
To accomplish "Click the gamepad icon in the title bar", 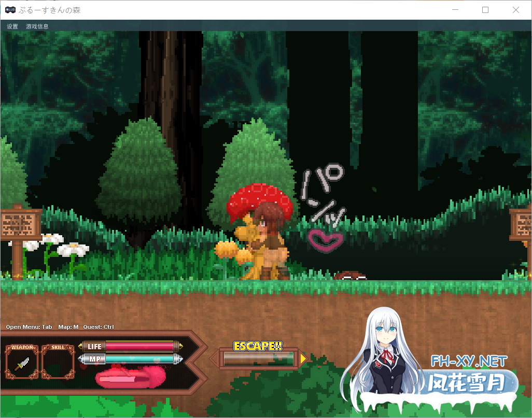I will click(x=10, y=9).
